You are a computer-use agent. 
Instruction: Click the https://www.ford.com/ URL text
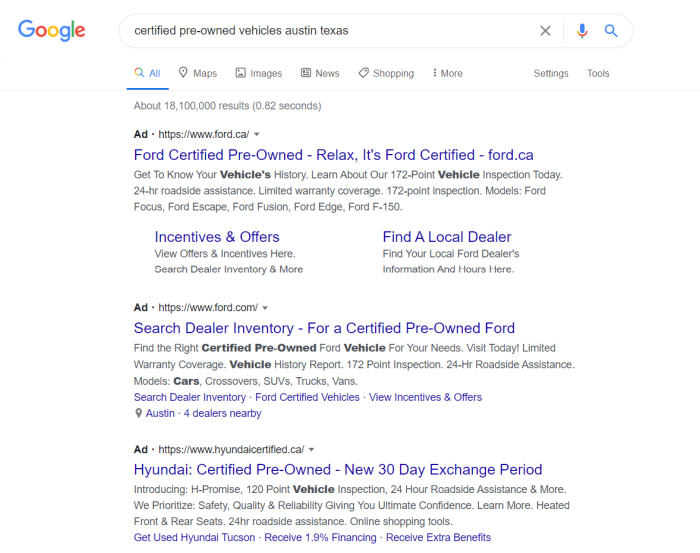(x=208, y=308)
